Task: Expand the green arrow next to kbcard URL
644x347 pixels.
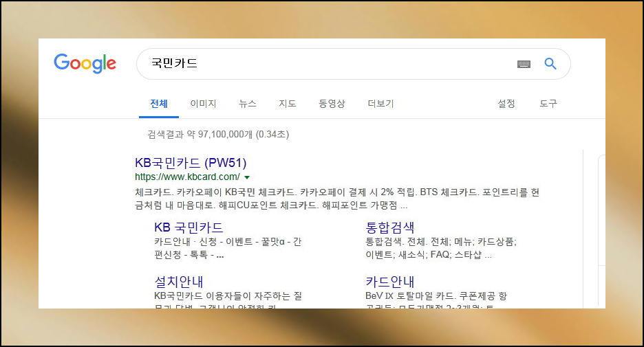Action: [x=247, y=177]
